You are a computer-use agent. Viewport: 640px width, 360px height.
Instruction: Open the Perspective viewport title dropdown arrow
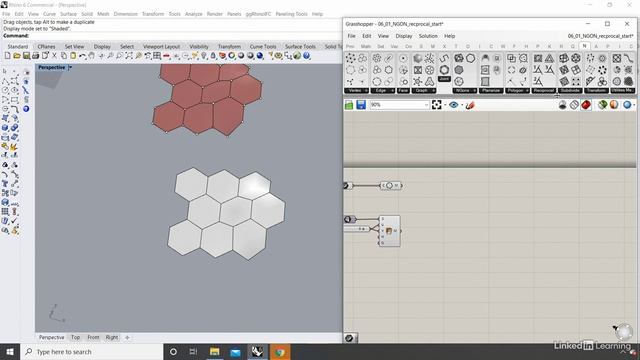pyautogui.click(x=70, y=67)
